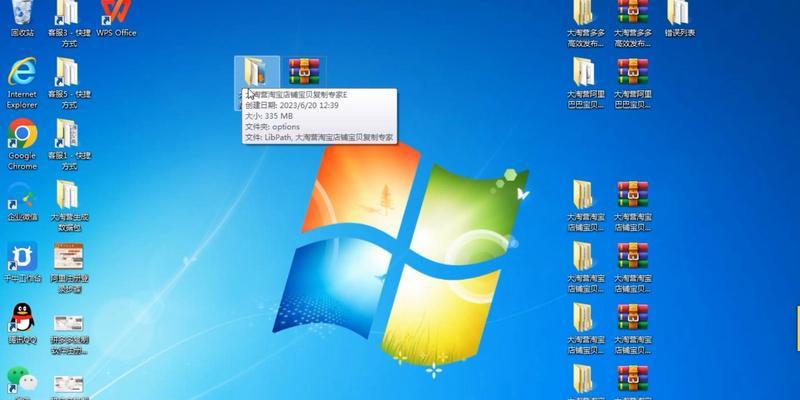This screenshot has height=400, width=800.
Task: Click tooltip line 创建日期: 2023/6/20 12:39
Action: tap(292, 105)
